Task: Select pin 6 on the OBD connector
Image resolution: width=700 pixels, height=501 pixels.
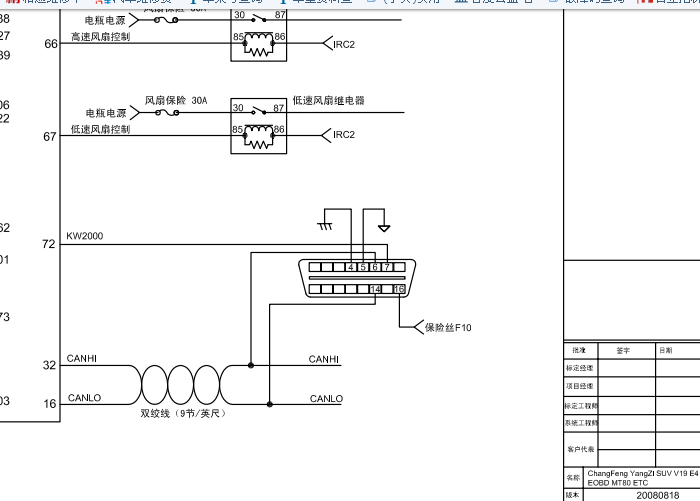Action: [375, 267]
